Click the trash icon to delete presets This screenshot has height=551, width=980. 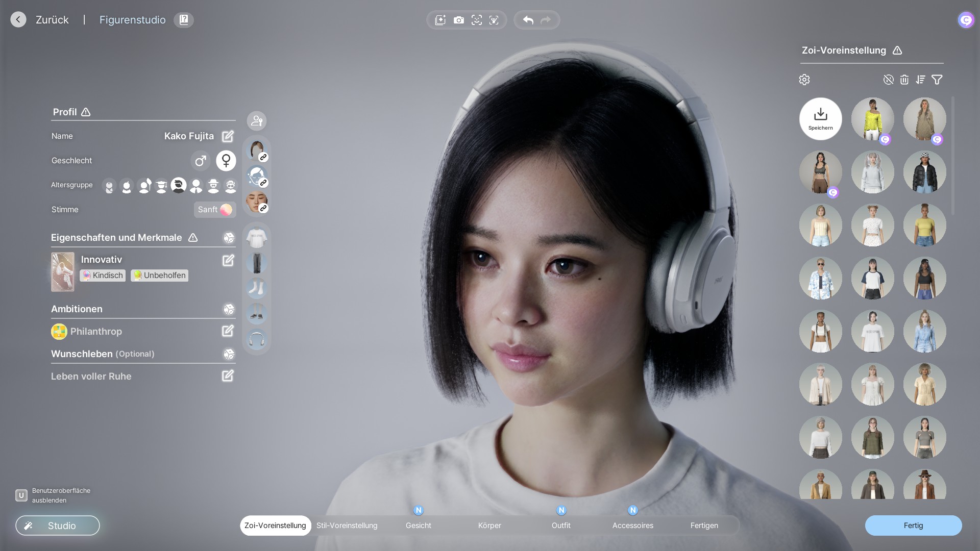click(x=904, y=80)
